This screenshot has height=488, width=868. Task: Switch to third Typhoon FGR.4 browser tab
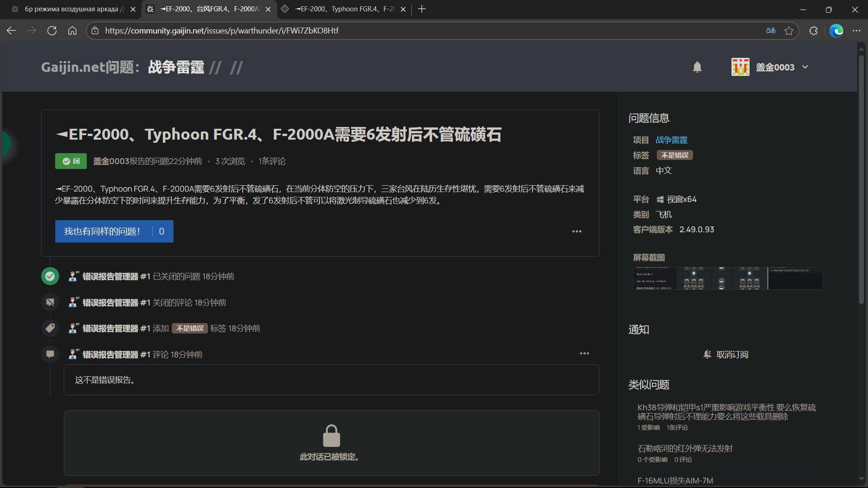[342, 9]
